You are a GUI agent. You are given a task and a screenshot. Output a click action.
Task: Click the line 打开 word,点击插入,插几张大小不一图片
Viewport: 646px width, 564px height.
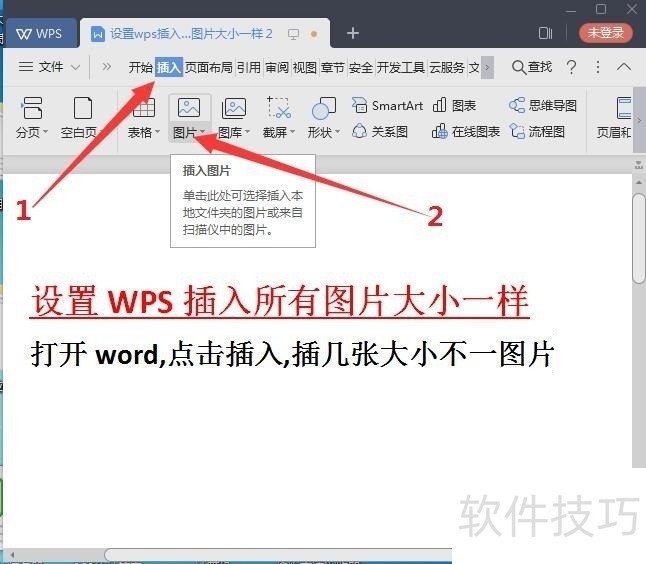(292, 354)
